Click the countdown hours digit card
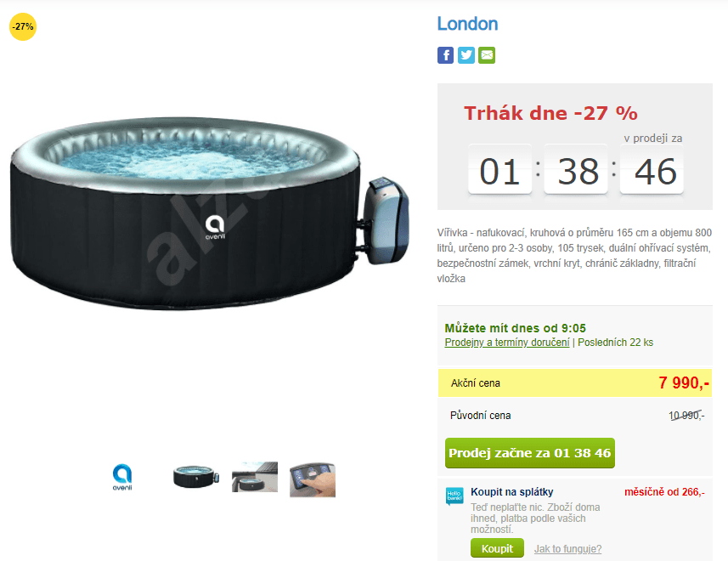728x561 pixels. point(499,170)
